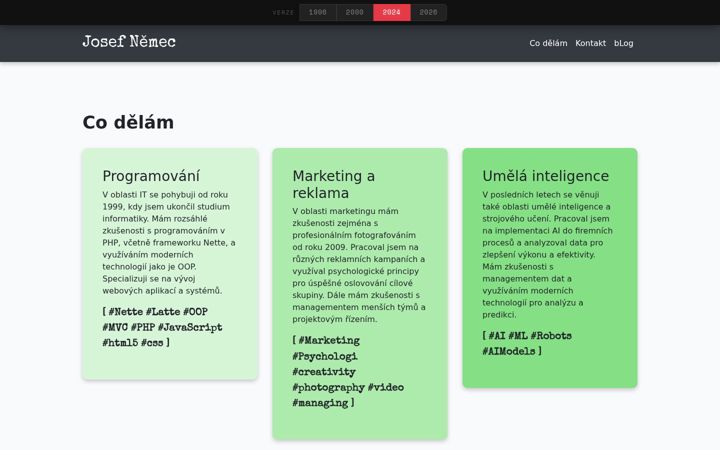This screenshot has width=720, height=450.
Task: Click the VERZE label in top bar
Action: pos(283,12)
